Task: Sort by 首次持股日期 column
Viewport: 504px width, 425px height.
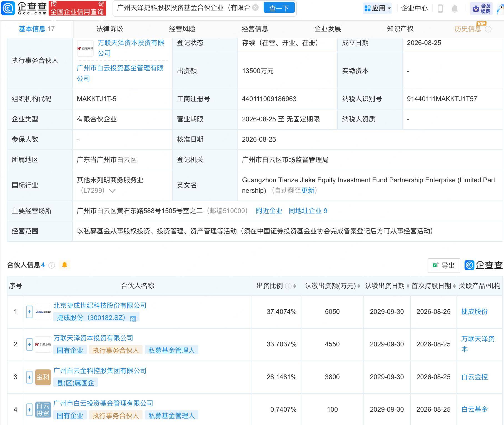Action: [x=454, y=286]
